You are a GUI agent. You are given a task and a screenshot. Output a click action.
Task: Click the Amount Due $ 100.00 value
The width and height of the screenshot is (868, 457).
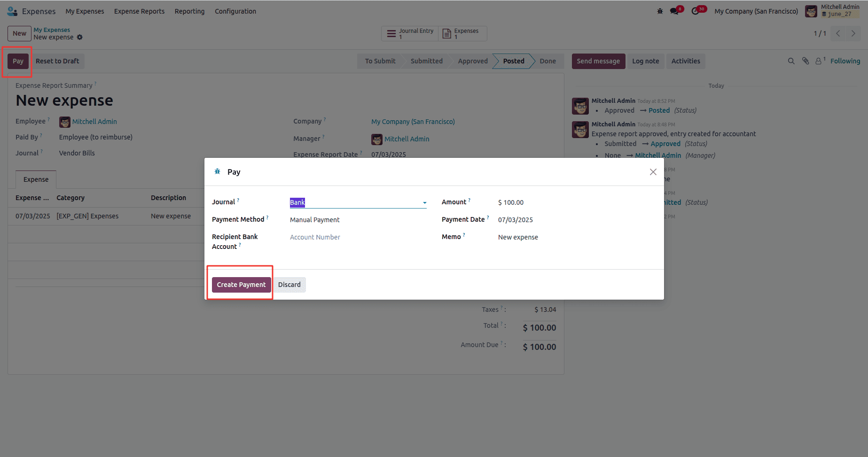click(x=540, y=347)
